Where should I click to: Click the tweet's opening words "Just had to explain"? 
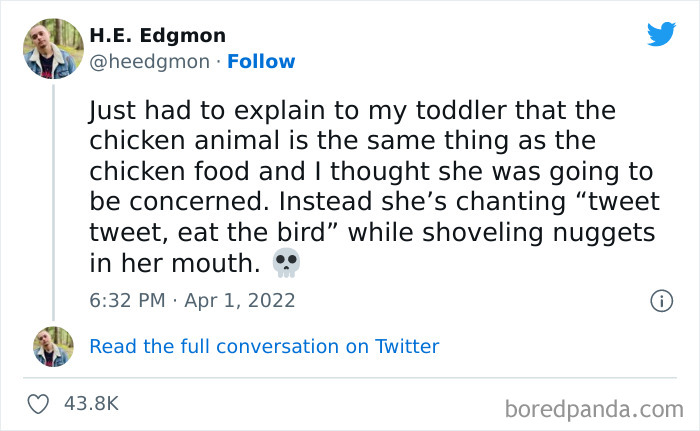click(x=181, y=108)
